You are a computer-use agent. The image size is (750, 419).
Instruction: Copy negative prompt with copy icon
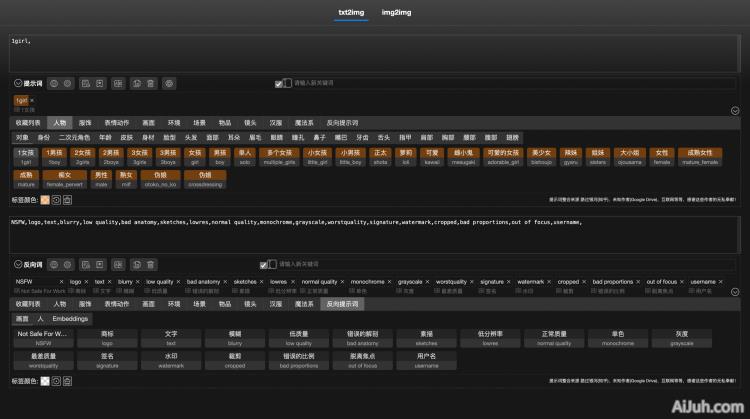click(x=137, y=265)
